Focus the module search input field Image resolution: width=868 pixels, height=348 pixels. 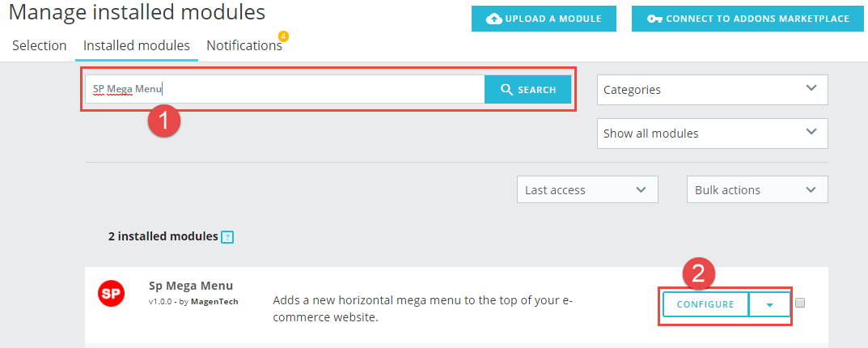coord(285,89)
